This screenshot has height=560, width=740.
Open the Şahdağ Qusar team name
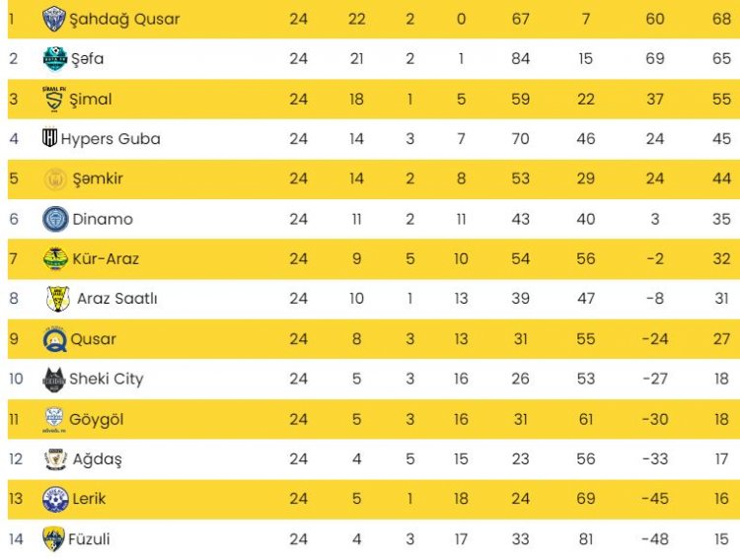(x=124, y=20)
